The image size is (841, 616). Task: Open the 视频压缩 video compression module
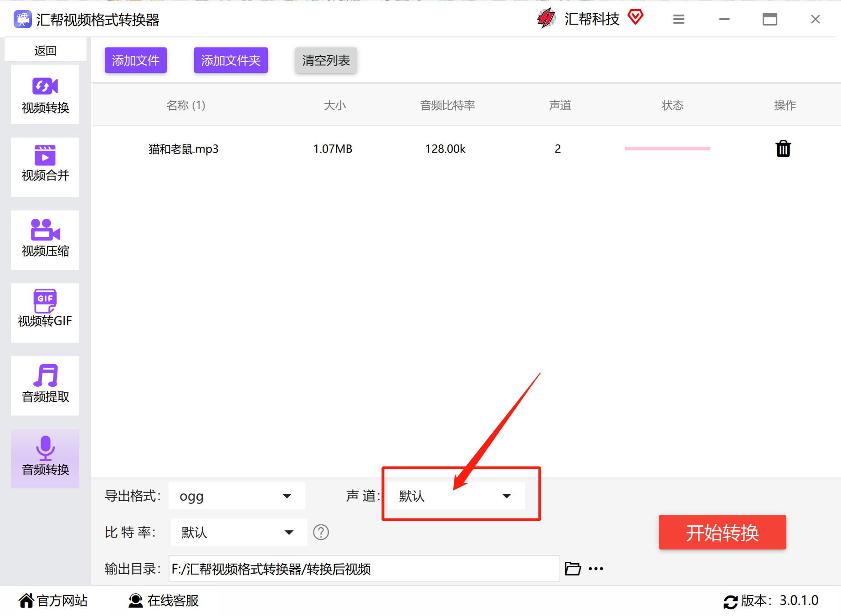pyautogui.click(x=45, y=240)
